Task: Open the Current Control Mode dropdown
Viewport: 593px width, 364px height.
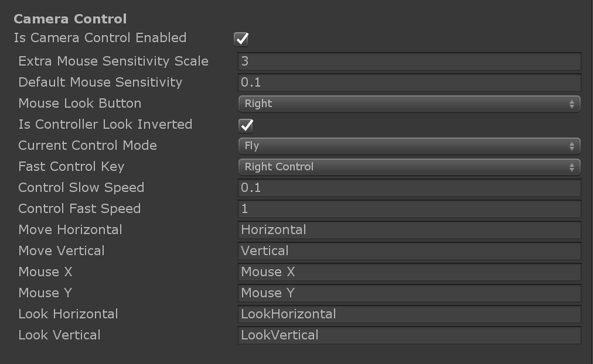Action: point(408,146)
